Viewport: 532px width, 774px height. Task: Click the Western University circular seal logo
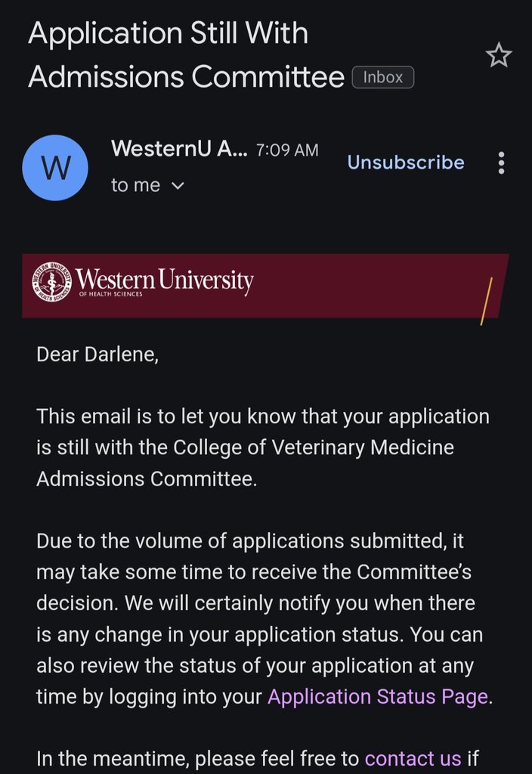[52, 281]
